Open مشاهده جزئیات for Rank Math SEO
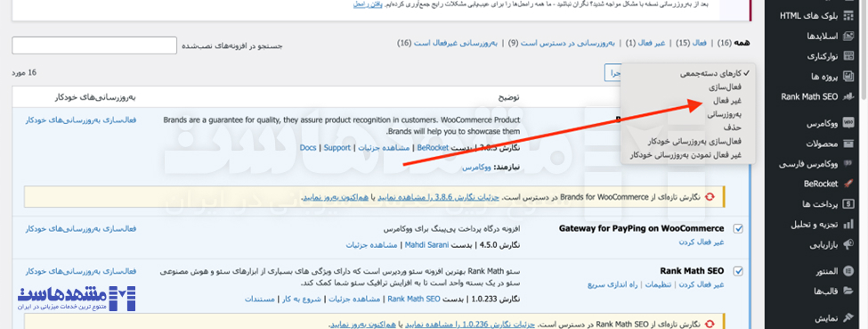Screen dimensions: 868x329 354,299
